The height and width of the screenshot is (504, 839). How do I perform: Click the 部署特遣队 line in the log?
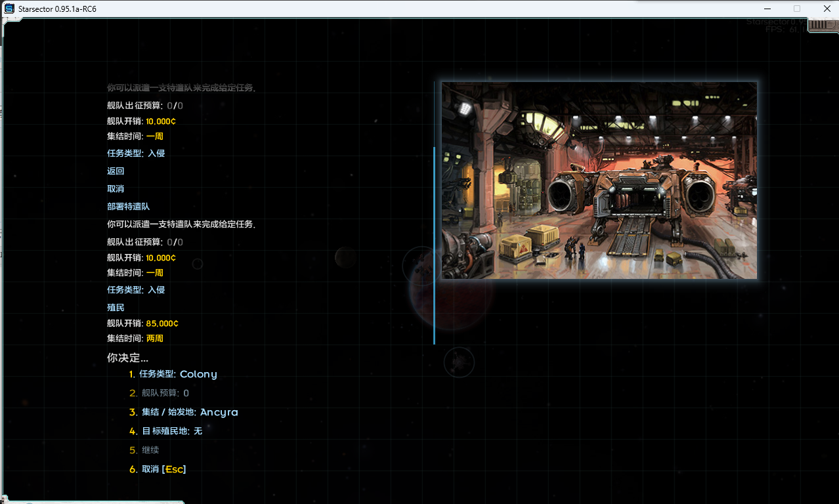coord(129,206)
